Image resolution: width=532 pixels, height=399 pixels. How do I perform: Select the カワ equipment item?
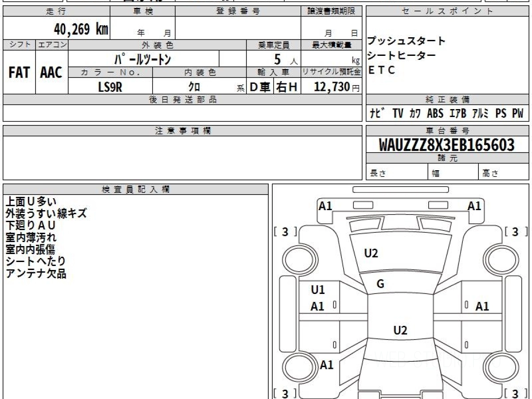415,113
